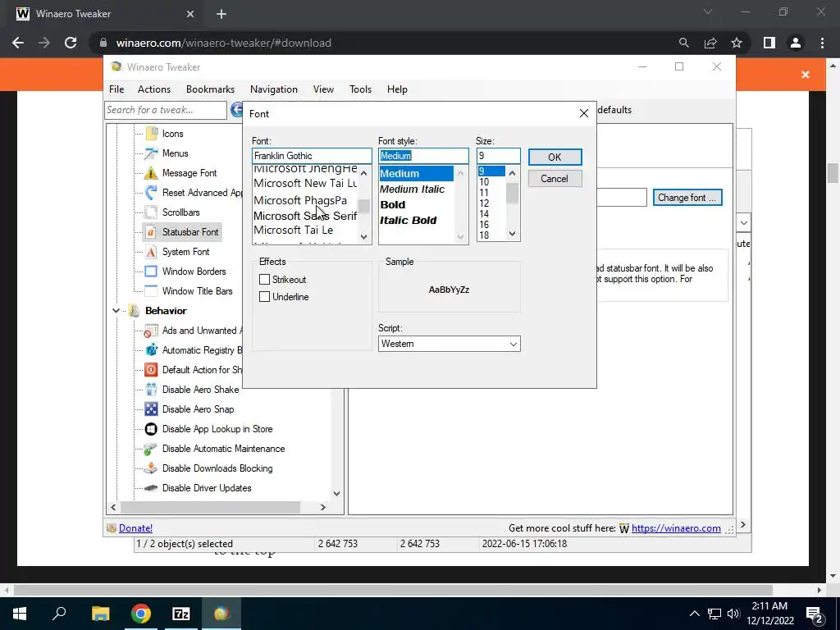
Task: Click the Disable Automatic Maintenance icon
Action: 152,449
